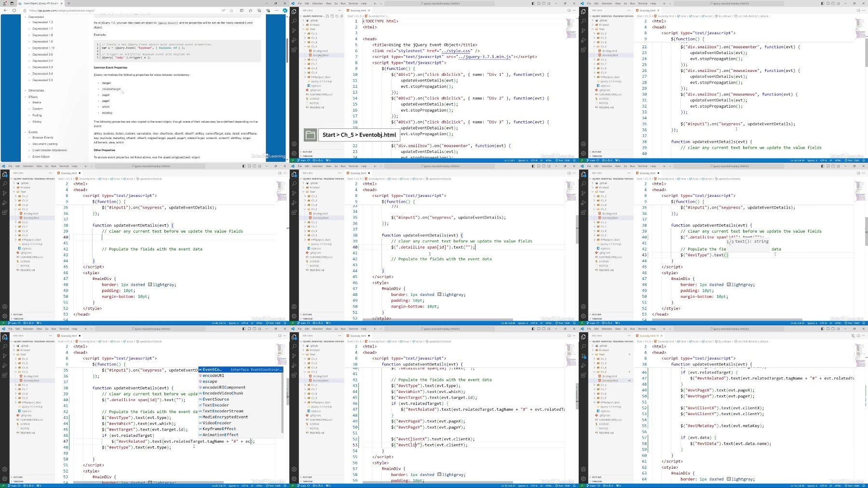Click lightgray color swatch in center editor

(439, 294)
